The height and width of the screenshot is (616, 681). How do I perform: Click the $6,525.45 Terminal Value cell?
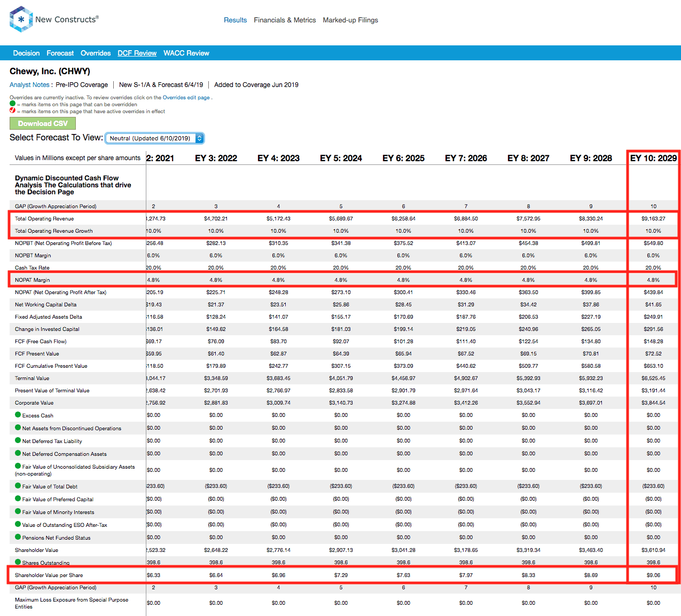[653, 378]
